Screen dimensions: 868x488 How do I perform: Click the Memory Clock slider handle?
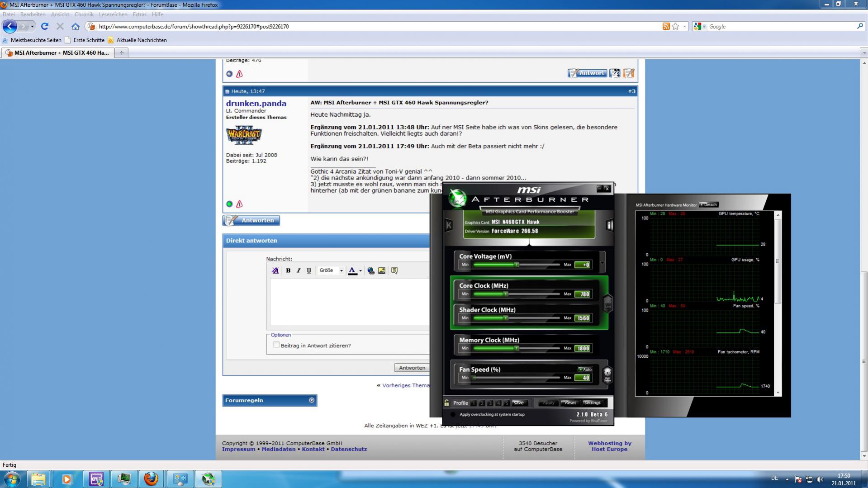[517, 348]
